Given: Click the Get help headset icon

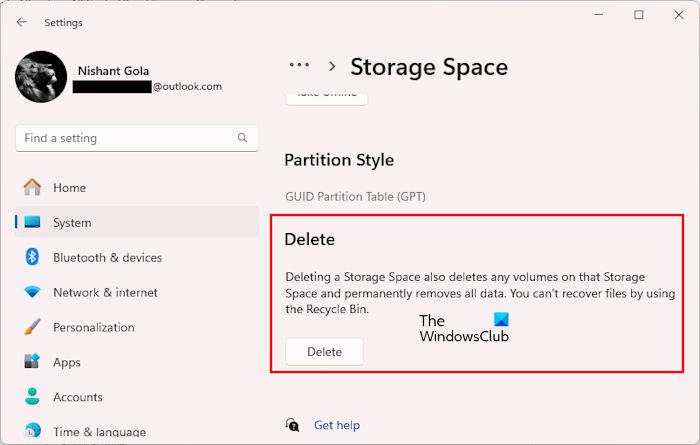Looking at the screenshot, I should [x=292, y=425].
